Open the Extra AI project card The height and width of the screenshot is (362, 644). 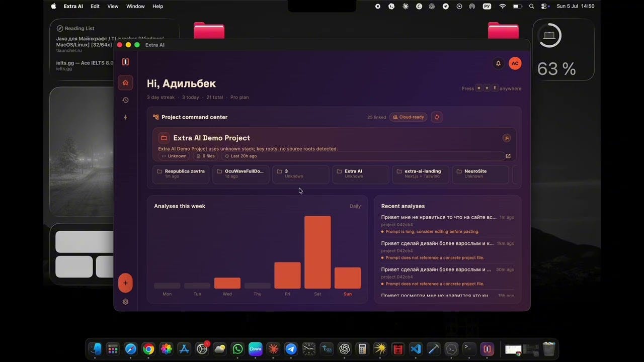[360, 174]
